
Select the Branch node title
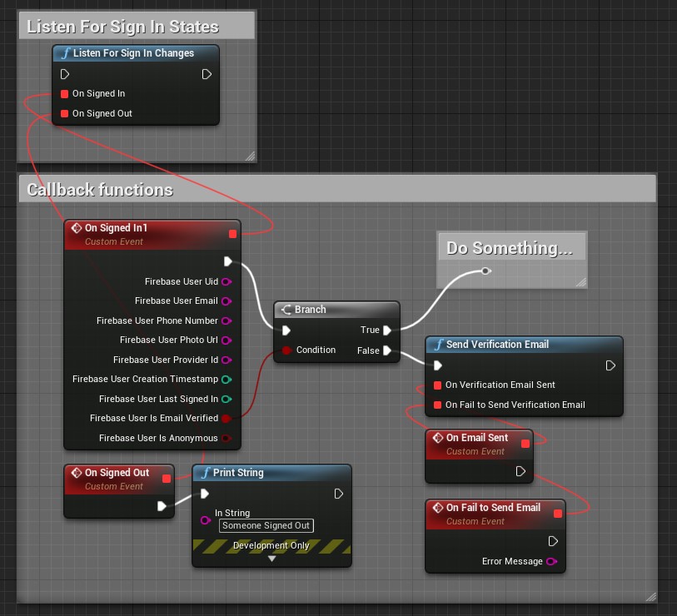tap(310, 310)
